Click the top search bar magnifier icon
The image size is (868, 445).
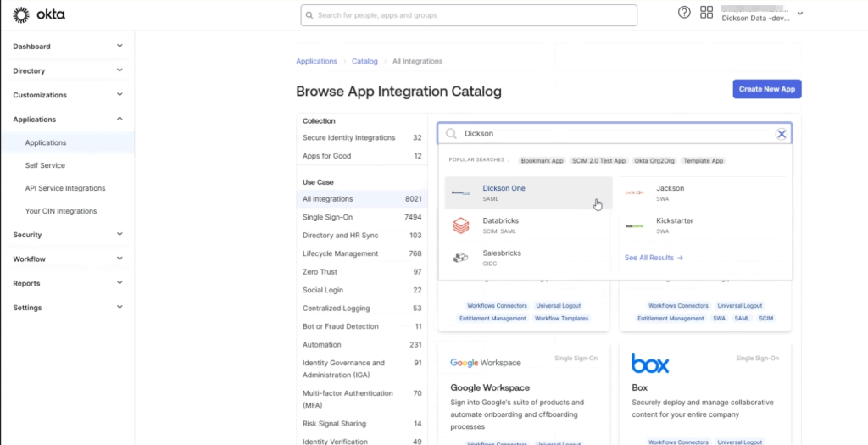pyautogui.click(x=309, y=15)
